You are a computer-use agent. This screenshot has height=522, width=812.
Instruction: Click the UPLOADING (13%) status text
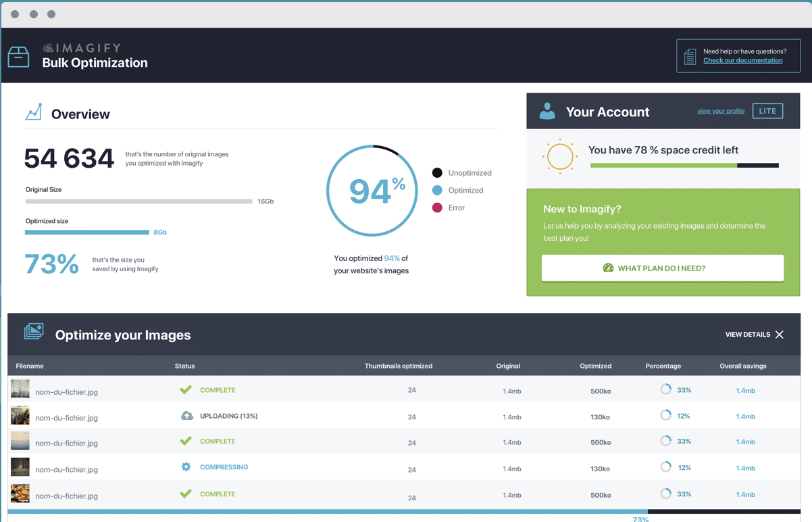229,416
